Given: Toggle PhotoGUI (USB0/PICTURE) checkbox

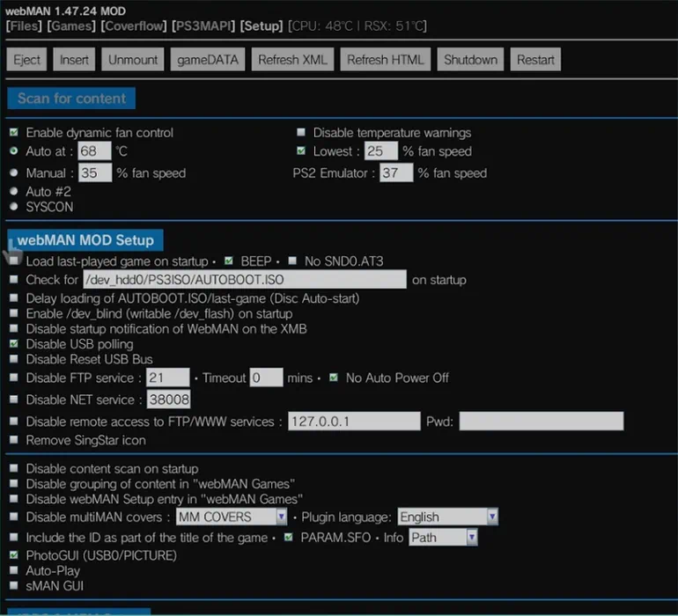Looking at the screenshot, I should pyautogui.click(x=14, y=555).
